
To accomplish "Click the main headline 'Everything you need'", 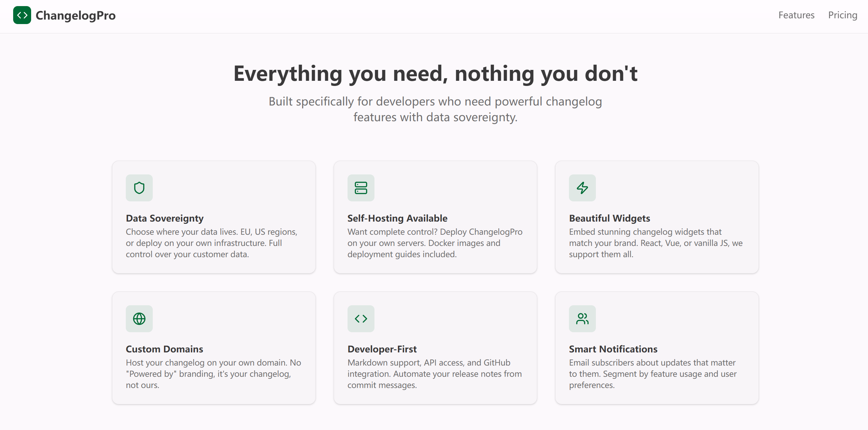I will pyautogui.click(x=435, y=73).
